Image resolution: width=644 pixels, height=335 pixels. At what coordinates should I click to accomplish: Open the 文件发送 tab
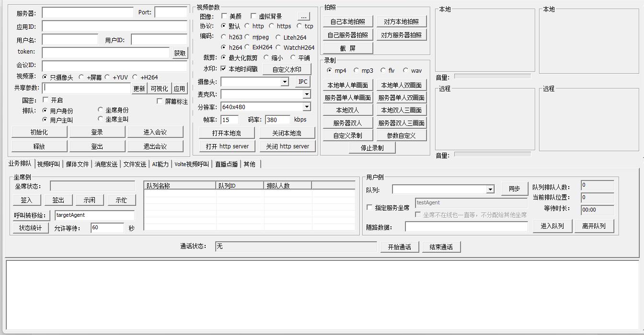[135, 164]
